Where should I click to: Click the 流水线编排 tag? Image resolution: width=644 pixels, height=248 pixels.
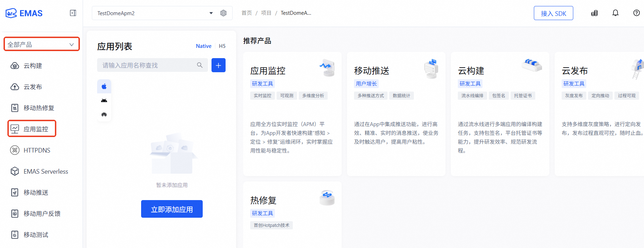[473, 96]
